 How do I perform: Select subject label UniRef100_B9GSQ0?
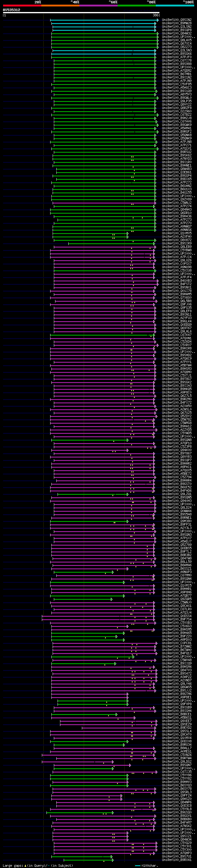click(x=177, y=812)
